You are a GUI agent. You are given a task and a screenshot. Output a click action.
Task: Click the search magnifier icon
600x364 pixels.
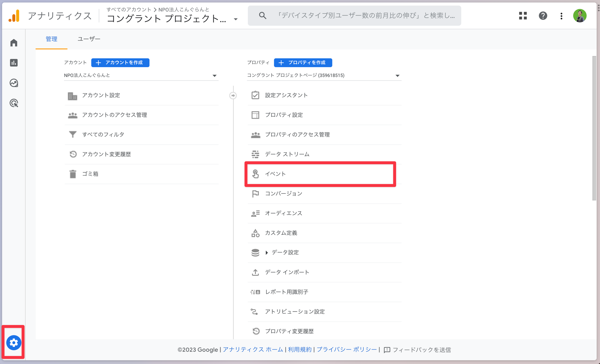pyautogui.click(x=262, y=16)
